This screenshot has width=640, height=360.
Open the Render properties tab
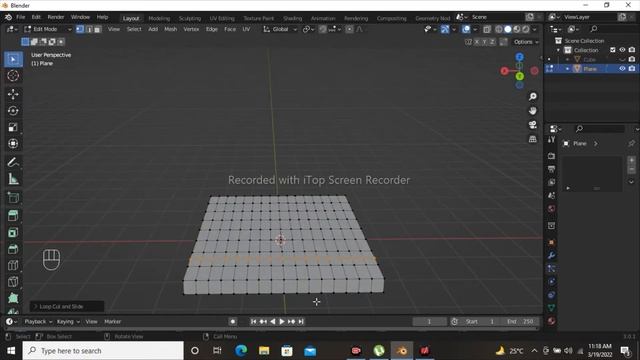click(x=551, y=156)
